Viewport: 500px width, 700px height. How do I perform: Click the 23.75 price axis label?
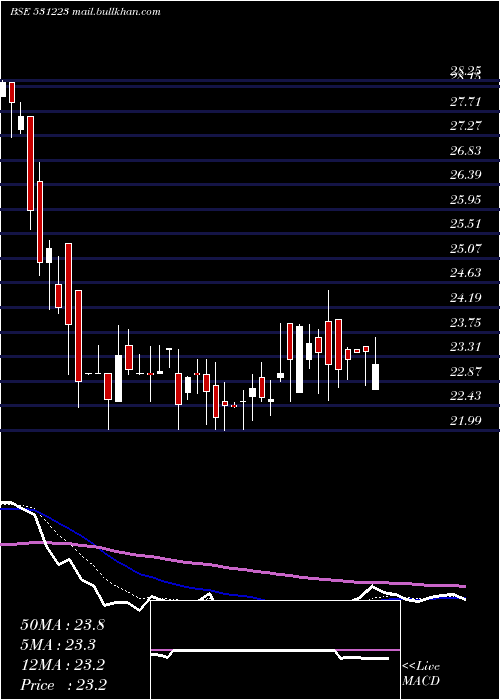tap(465, 322)
